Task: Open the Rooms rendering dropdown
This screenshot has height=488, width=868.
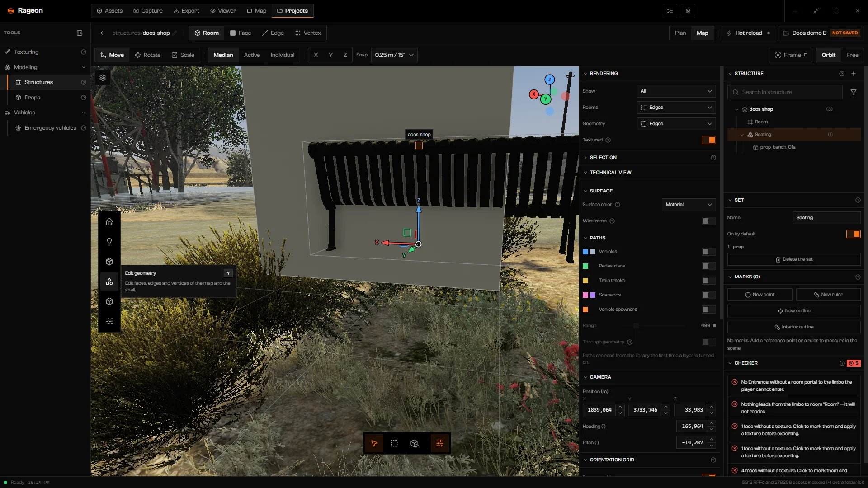Action: 676,108
